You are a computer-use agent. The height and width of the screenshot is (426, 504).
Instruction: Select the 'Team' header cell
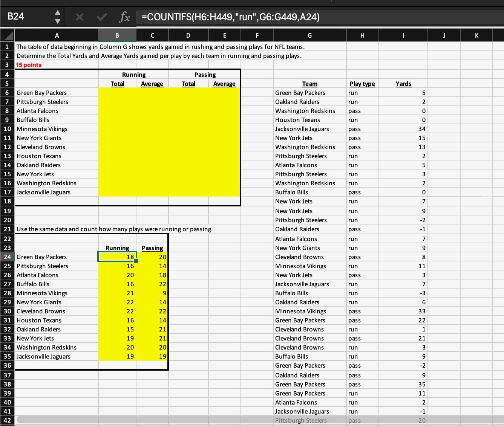(309, 84)
